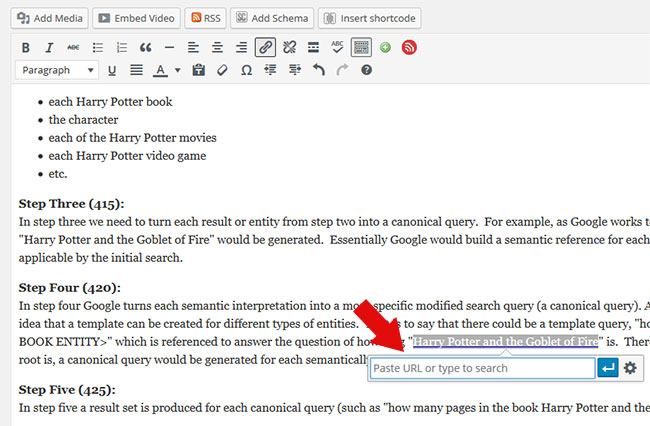Click the highlighted Goblet of Fire link
The height and width of the screenshot is (426, 650).
505,341
